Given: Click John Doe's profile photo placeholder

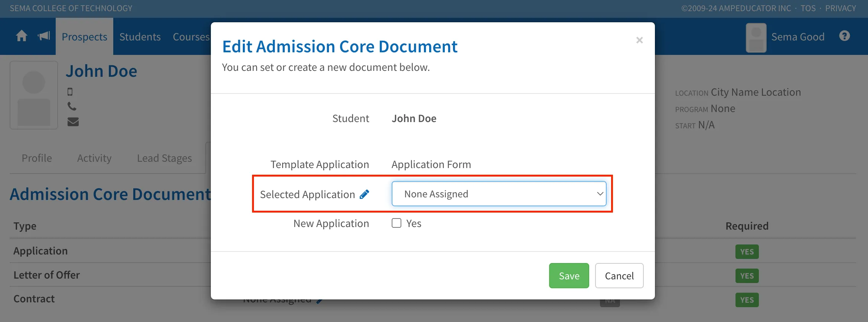Looking at the screenshot, I should click(34, 95).
